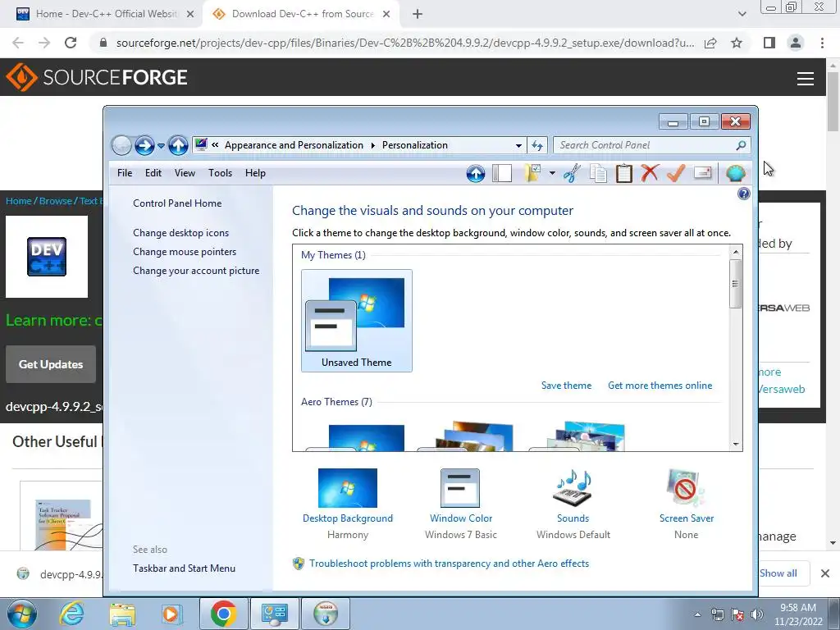This screenshot has width=840, height=630.
Task: Open the help question mark icon
Action: point(743,194)
